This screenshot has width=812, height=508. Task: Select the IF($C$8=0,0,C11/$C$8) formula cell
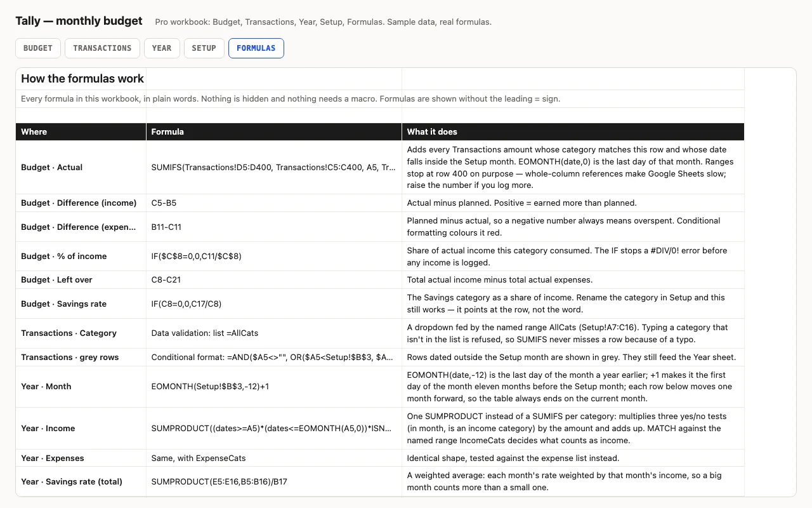(x=274, y=257)
